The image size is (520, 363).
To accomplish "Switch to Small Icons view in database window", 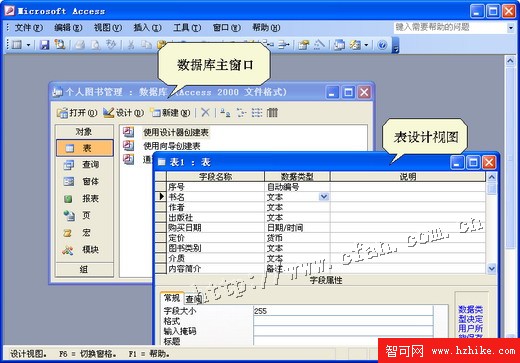I will tap(241, 113).
